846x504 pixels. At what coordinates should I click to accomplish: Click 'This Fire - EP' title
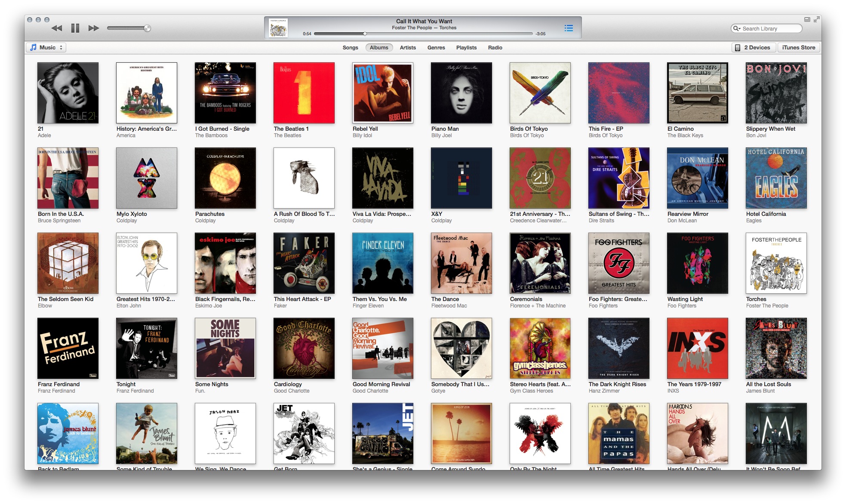[606, 129]
